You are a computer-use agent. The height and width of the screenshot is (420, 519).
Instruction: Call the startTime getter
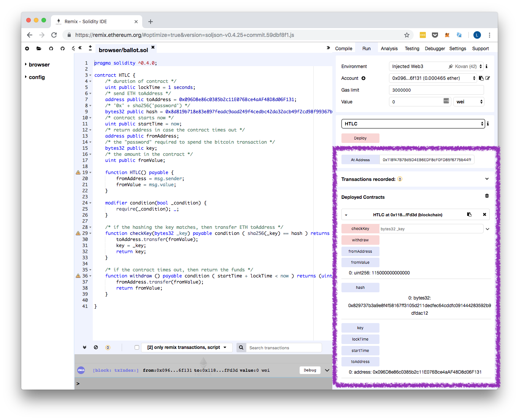360,350
